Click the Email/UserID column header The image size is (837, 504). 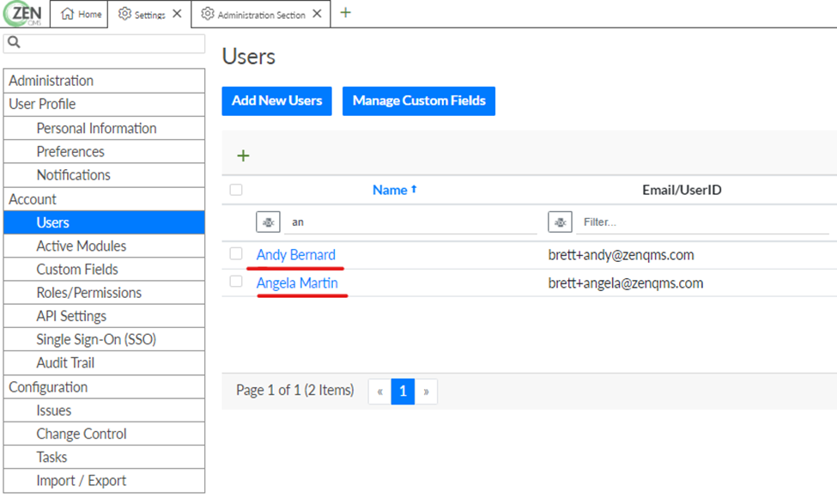tap(682, 190)
